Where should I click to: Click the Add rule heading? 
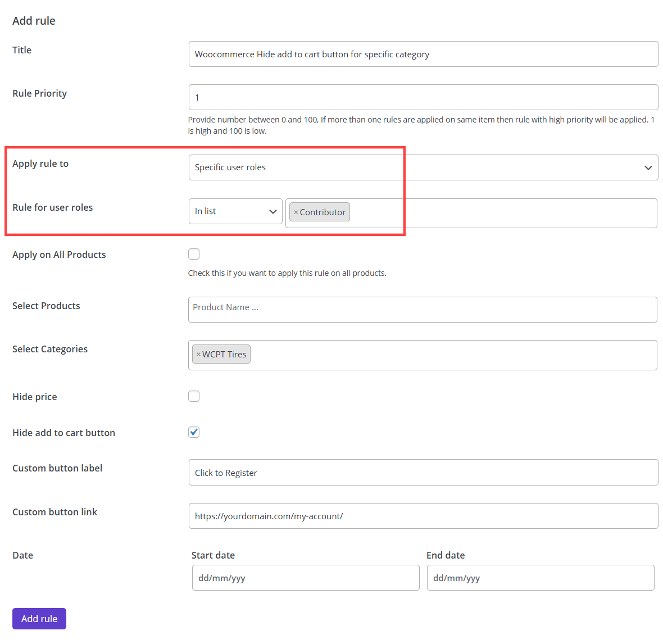tap(34, 21)
